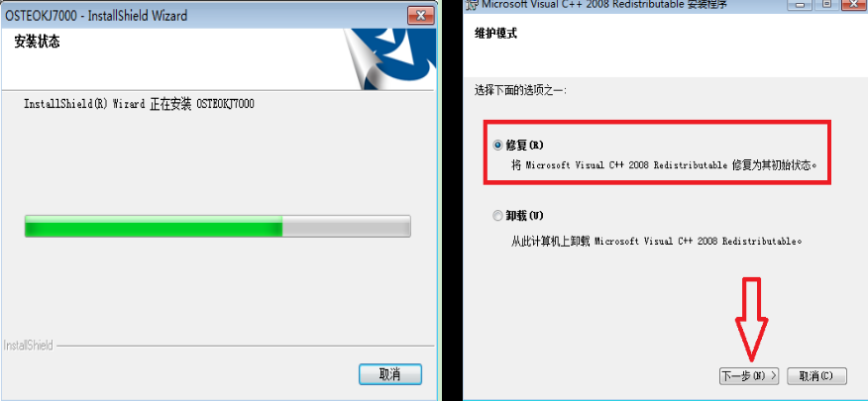Click the InstallShield label at bottom left
The image size is (868, 401).
coord(28,346)
